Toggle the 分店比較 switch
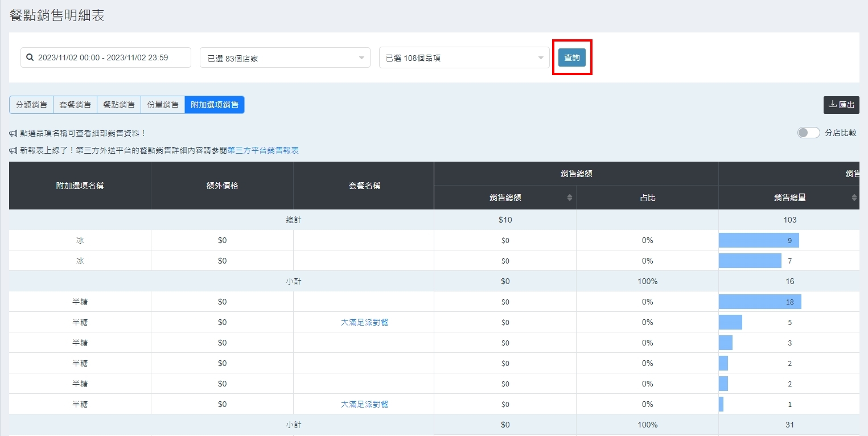This screenshot has height=436, width=868. pos(808,133)
